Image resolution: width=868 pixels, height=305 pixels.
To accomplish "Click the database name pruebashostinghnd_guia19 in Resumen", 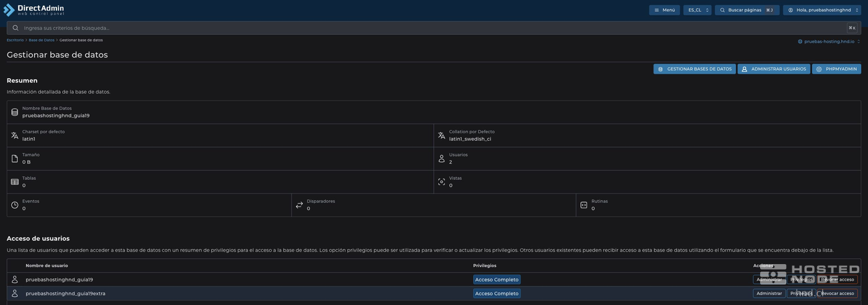I will pos(56,115).
